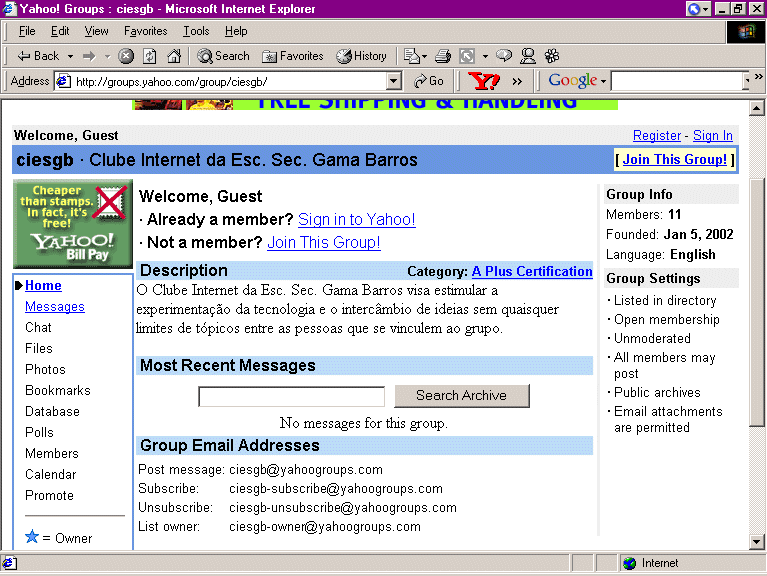This screenshot has height=576, width=767.
Task: Click the vertical scrollbar up arrow
Action: click(x=757, y=108)
